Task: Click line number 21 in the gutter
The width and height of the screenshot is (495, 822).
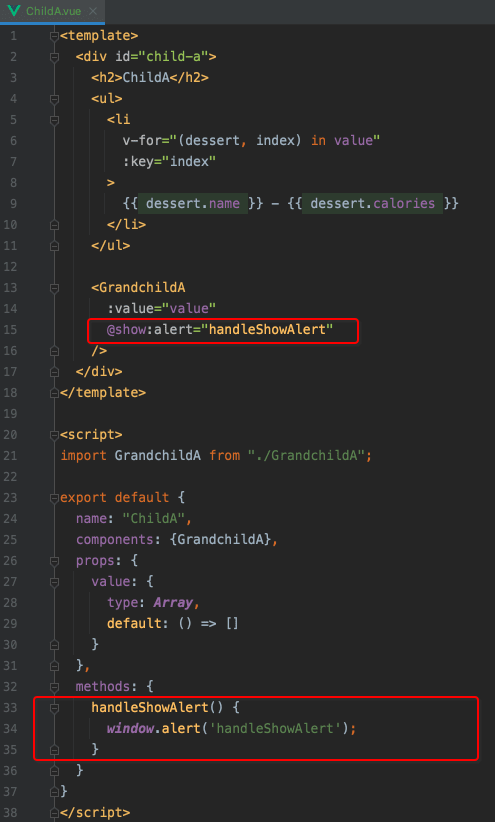Action: pos(11,456)
